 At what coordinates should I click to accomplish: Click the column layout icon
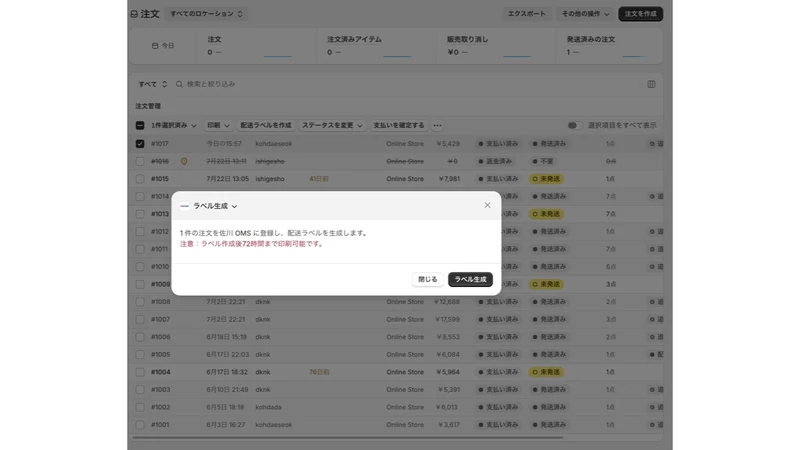[651, 84]
